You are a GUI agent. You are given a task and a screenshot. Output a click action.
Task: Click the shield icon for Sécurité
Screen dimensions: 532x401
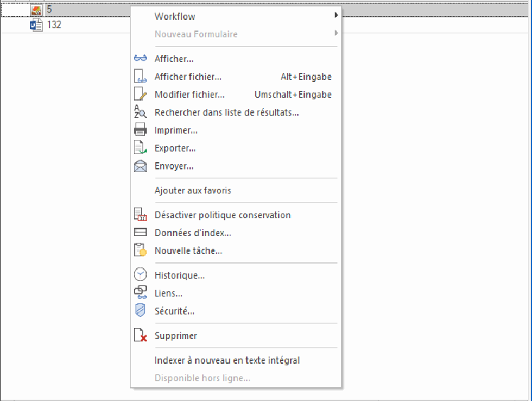[140, 311]
